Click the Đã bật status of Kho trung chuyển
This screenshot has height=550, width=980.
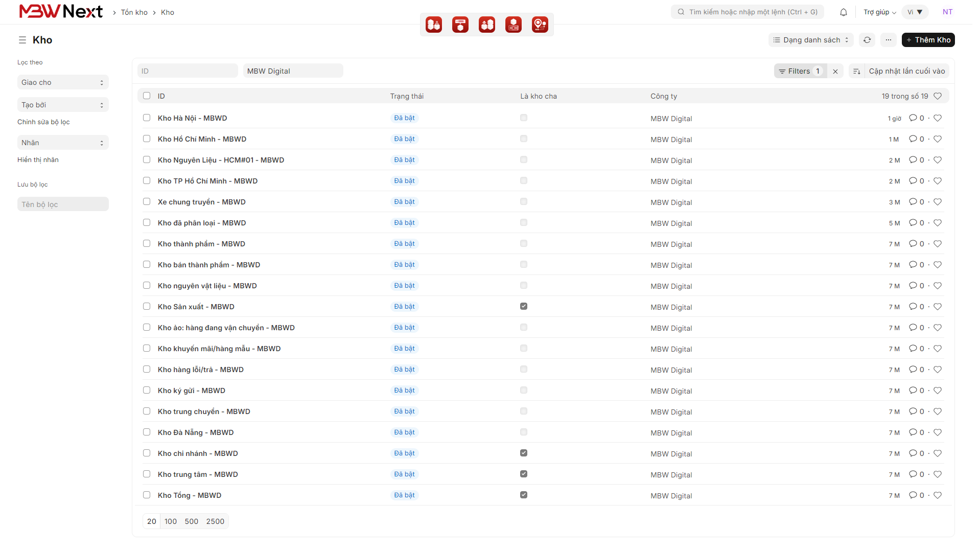404,411
